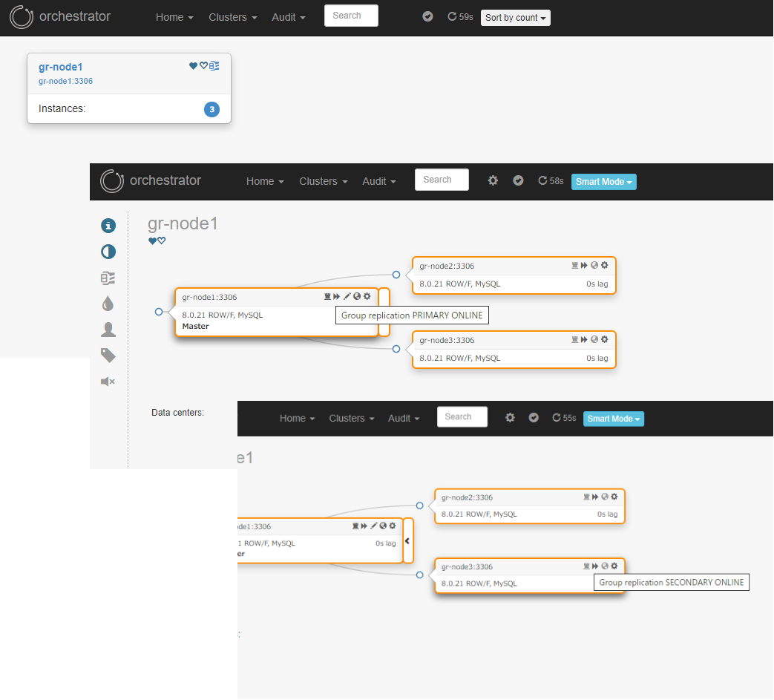Click the gr-node2:3306 node title in the 58s view
Viewport: 774px width, 700px height.
coord(447,266)
